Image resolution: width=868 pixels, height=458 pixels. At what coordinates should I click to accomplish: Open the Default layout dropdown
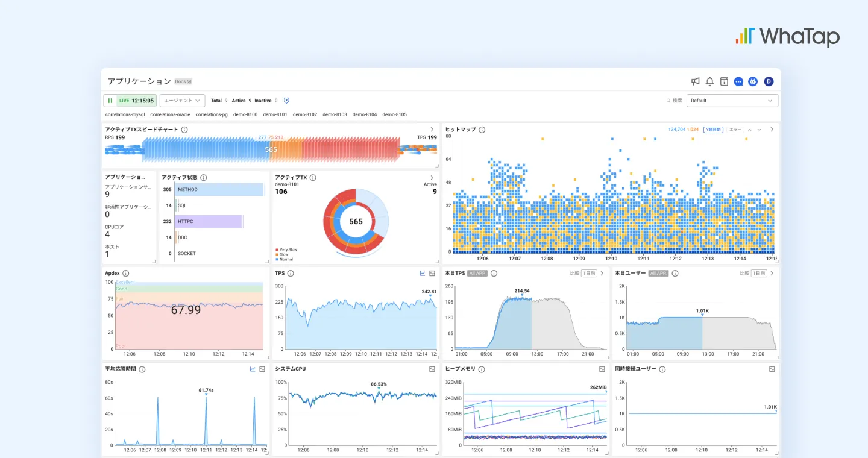pos(732,101)
